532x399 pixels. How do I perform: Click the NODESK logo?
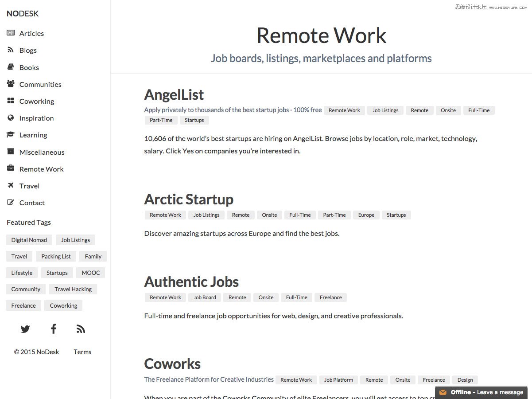click(x=23, y=14)
